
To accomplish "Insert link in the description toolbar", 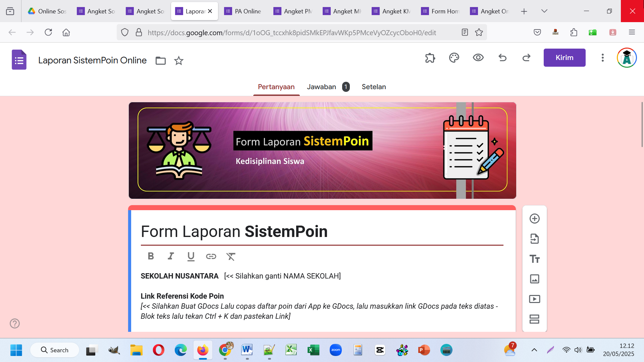I will coord(211,256).
